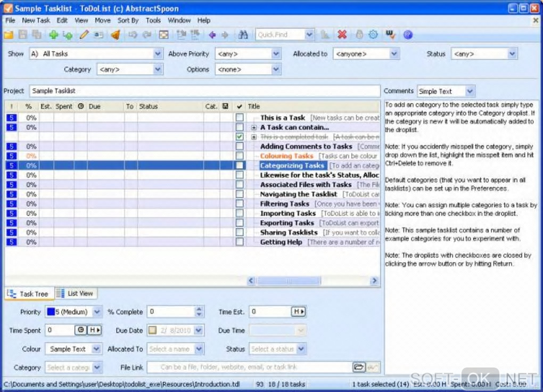543x392 pixels.
Task: Click the expand all tasks icon
Action: [181, 35]
